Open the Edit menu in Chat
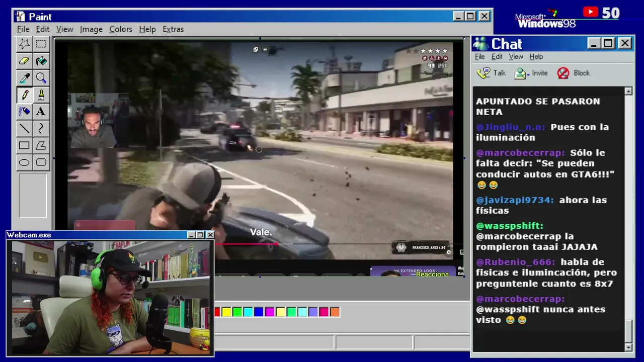Viewport: 644px width, 362px height. [497, 57]
